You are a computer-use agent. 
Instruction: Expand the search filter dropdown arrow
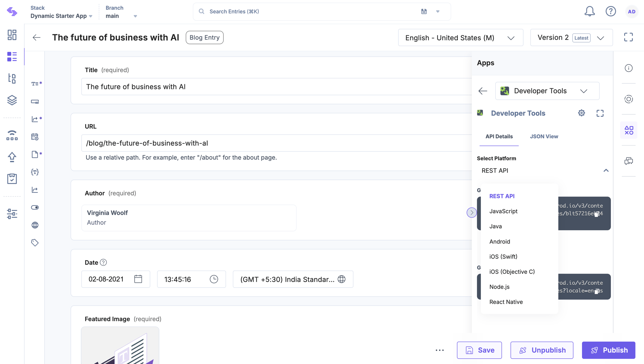click(x=438, y=12)
